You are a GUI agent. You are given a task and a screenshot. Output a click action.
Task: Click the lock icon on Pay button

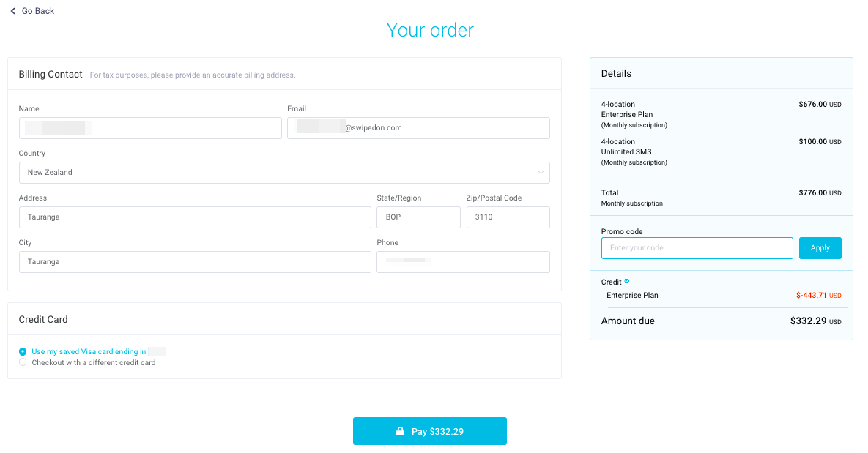[400, 431]
